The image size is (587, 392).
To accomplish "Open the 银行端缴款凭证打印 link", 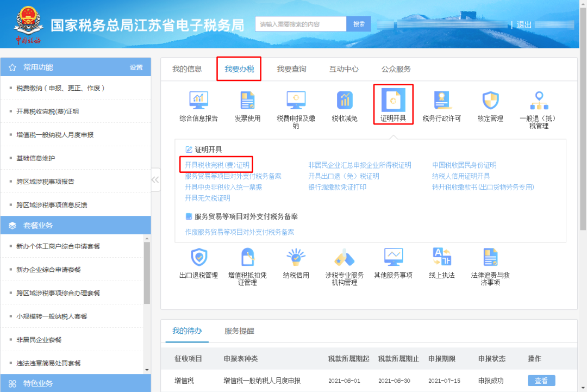I will point(338,187).
